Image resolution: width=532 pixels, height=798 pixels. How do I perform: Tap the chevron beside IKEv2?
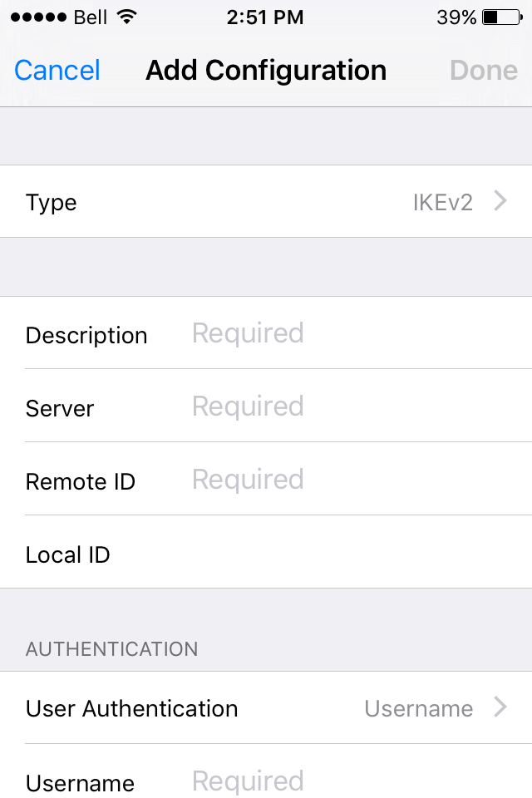[500, 201]
